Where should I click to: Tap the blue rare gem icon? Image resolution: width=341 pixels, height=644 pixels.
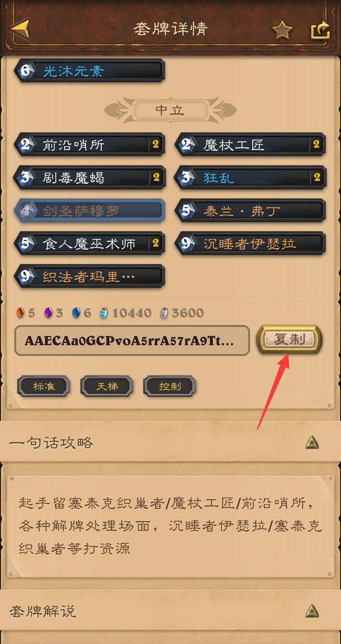coord(76,313)
